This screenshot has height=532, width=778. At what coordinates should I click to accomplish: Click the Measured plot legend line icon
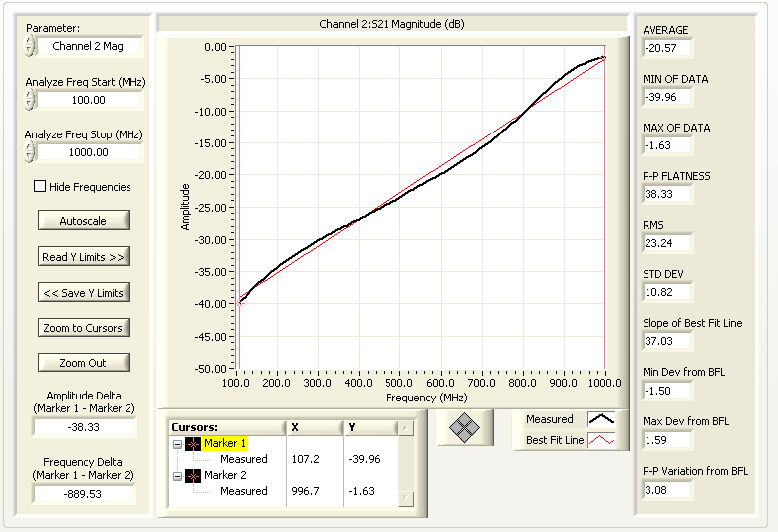(x=601, y=419)
